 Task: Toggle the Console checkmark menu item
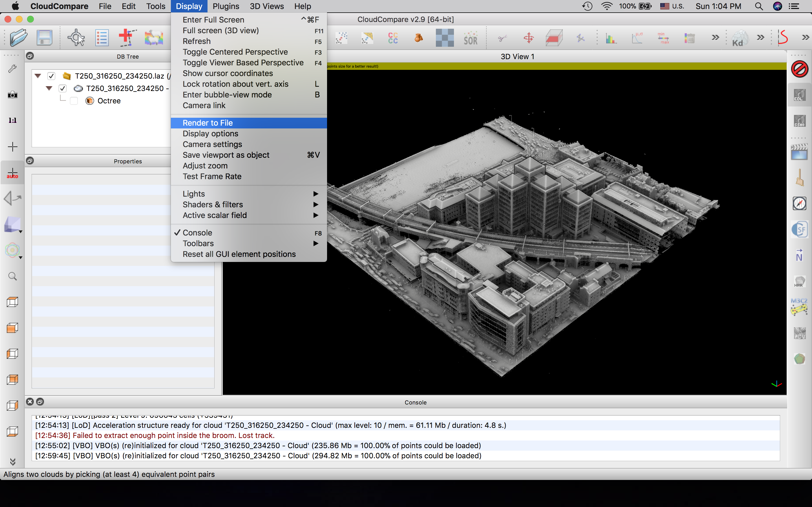[197, 233]
